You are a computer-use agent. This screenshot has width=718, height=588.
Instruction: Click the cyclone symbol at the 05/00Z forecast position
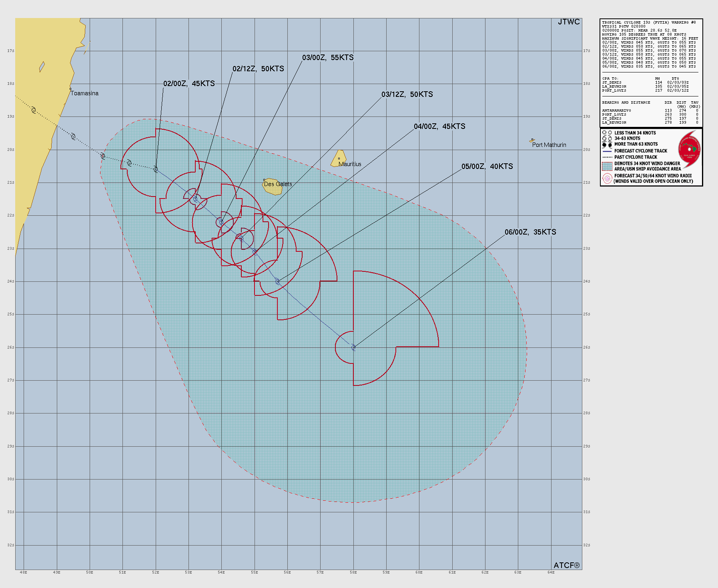[277, 281]
